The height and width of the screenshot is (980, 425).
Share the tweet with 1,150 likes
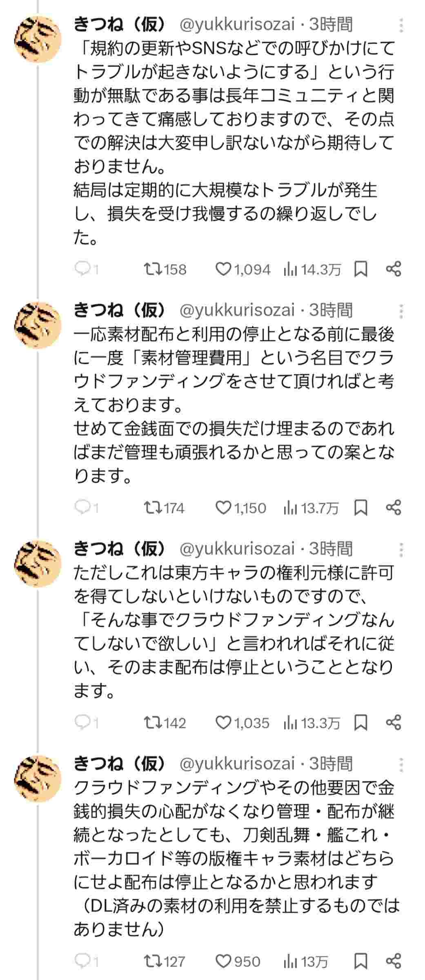point(394,508)
